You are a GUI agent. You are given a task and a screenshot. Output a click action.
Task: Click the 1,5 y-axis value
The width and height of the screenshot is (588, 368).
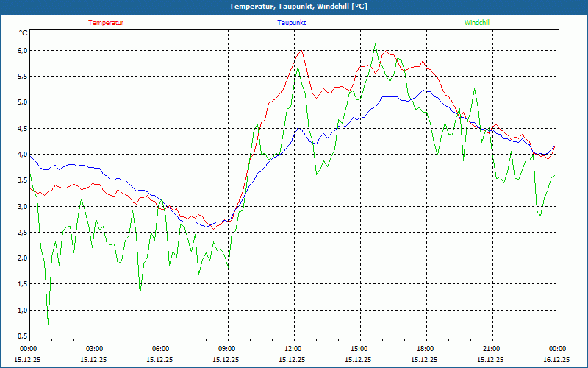tap(23, 284)
